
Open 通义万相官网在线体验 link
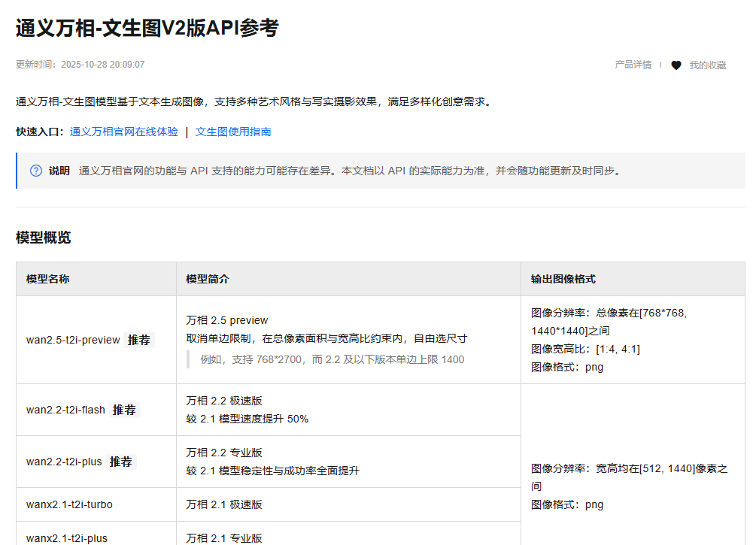pos(124,132)
